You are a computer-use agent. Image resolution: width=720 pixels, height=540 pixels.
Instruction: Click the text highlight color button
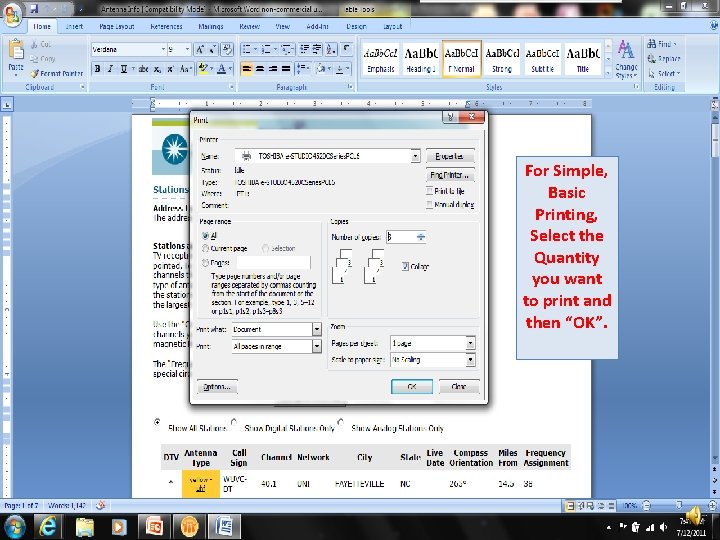coord(202,69)
